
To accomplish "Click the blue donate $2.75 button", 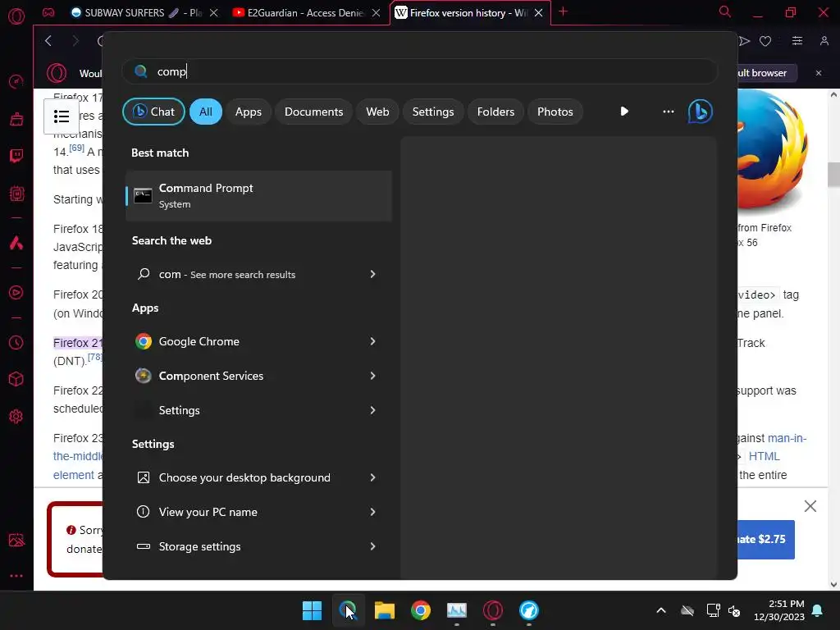I will [766, 540].
